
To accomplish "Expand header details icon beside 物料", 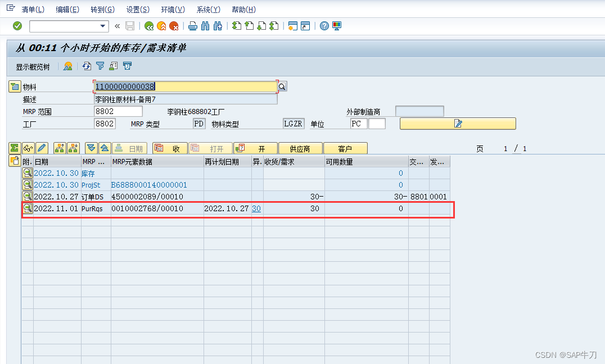I will tap(15, 87).
